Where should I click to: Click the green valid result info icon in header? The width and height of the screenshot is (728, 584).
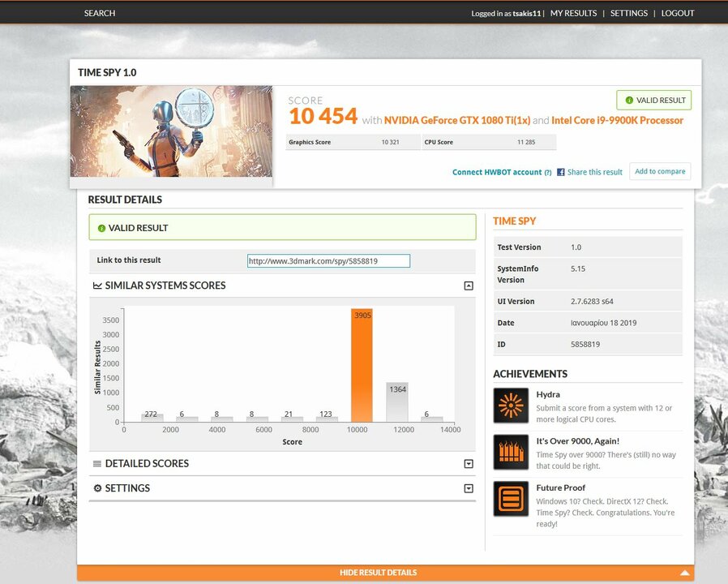point(629,101)
